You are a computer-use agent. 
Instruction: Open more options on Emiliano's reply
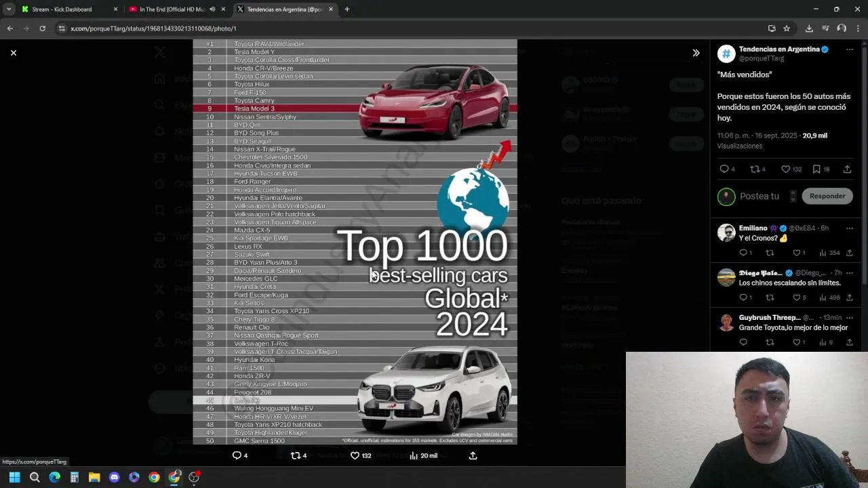(x=849, y=228)
